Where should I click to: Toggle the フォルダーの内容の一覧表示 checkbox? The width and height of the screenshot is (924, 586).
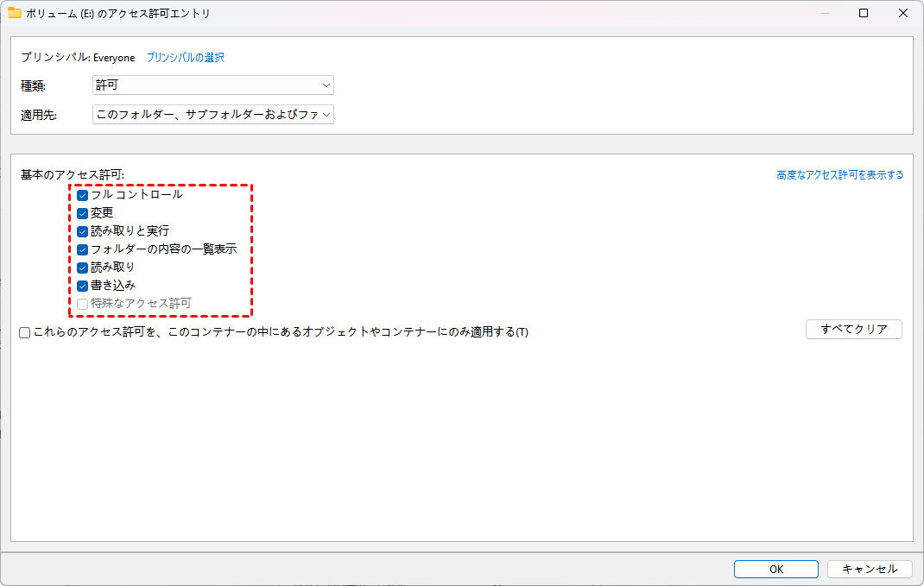coord(83,249)
